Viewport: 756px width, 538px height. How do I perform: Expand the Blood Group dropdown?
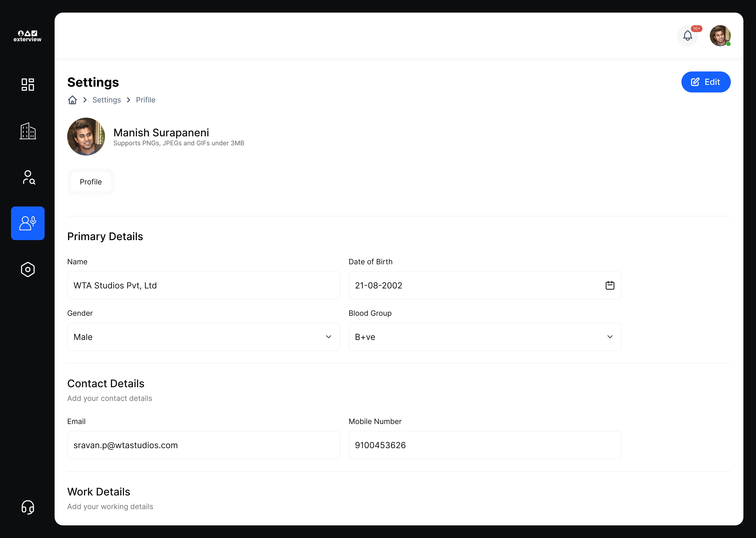pyautogui.click(x=485, y=337)
